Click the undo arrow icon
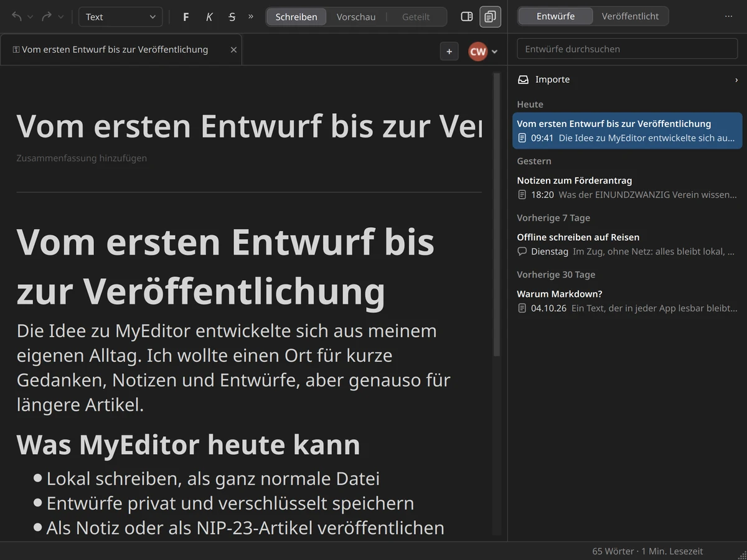 click(x=16, y=17)
